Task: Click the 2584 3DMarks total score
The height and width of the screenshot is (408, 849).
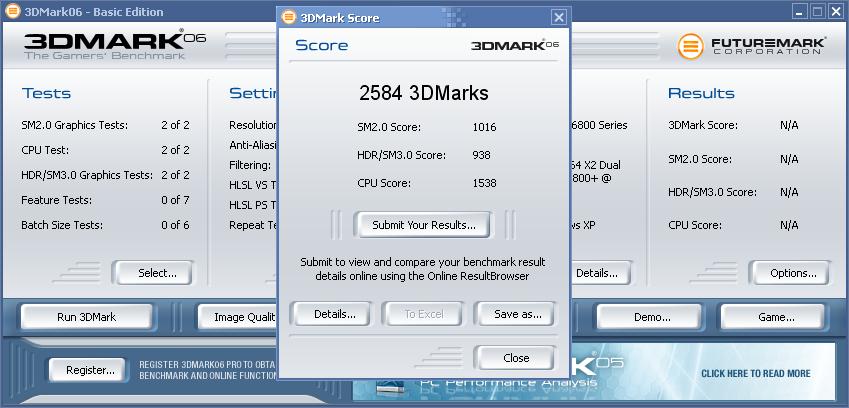Action: [423, 93]
